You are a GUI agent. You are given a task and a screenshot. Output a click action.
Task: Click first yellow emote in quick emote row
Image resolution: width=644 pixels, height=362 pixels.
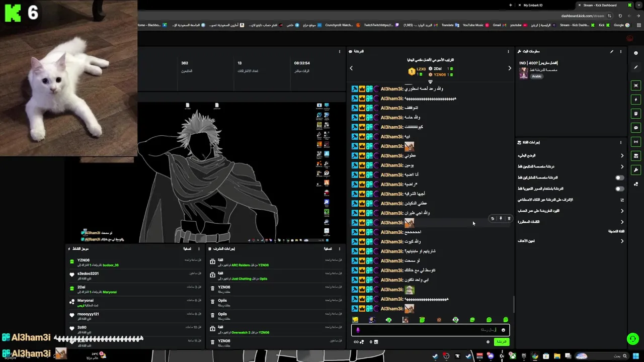[355, 320]
